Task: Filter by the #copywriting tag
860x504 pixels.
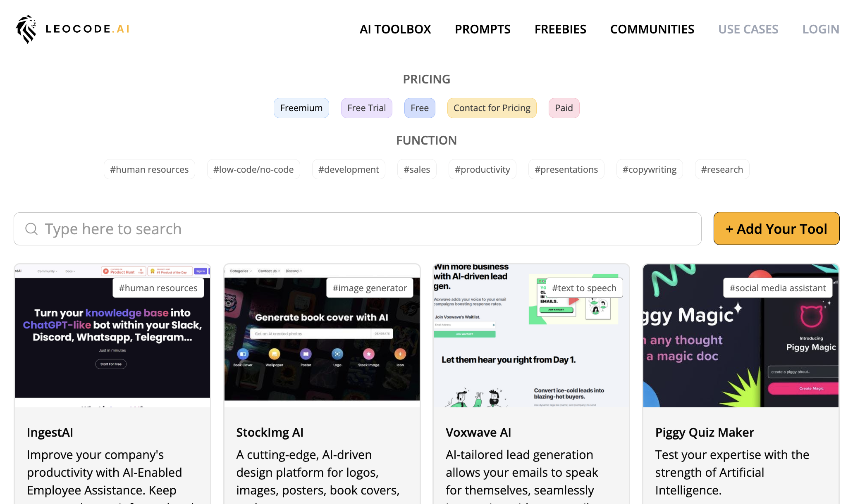Action: click(x=649, y=169)
